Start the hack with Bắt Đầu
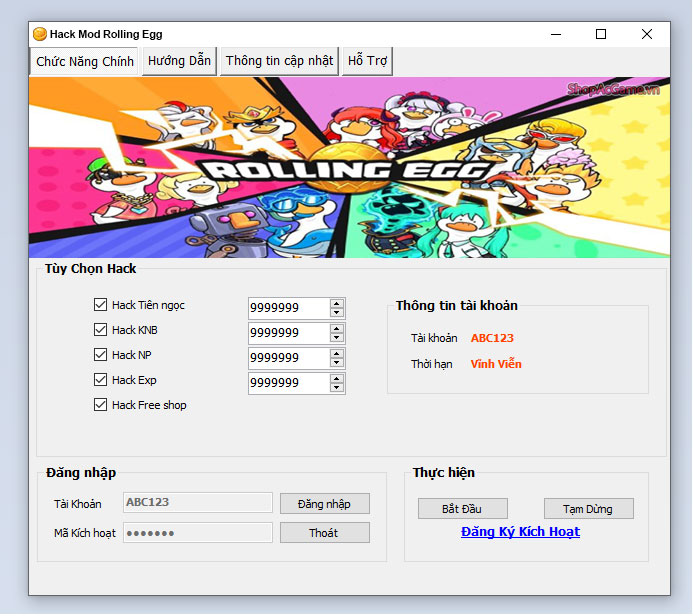This screenshot has height=616, width=693. click(463, 509)
